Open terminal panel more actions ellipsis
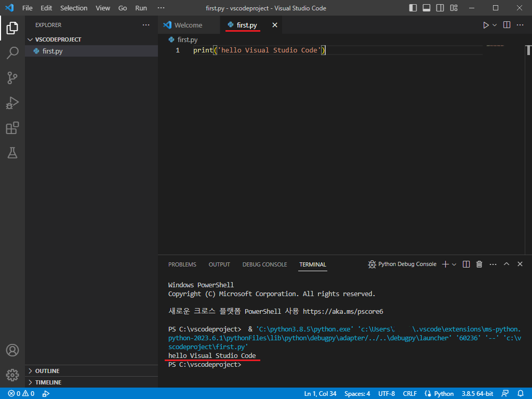The image size is (532, 399). click(x=493, y=264)
